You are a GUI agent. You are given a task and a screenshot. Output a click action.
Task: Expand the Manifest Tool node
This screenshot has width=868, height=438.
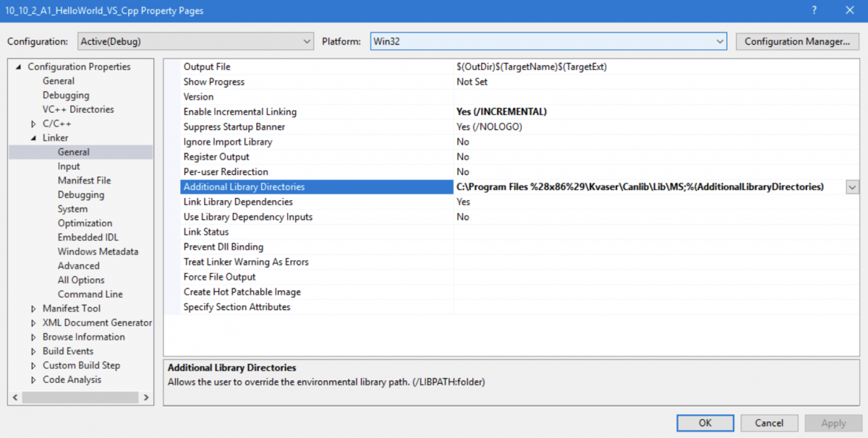pos(32,308)
